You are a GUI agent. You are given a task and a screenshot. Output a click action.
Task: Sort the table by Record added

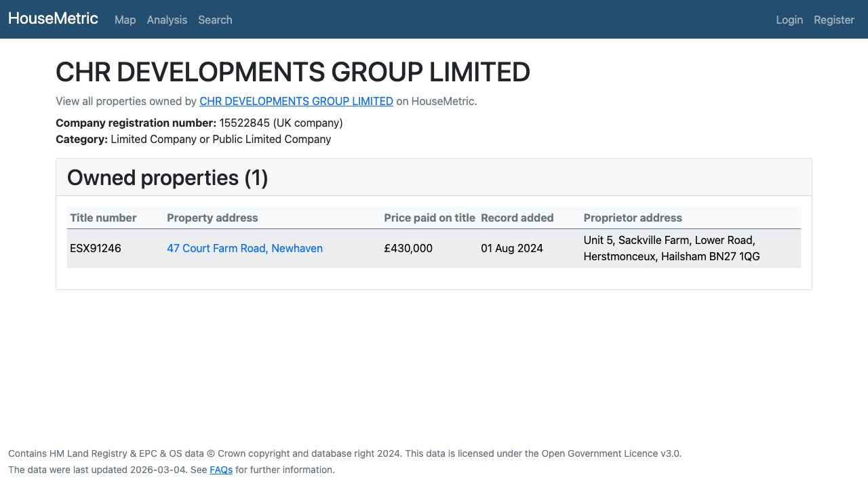(x=517, y=218)
